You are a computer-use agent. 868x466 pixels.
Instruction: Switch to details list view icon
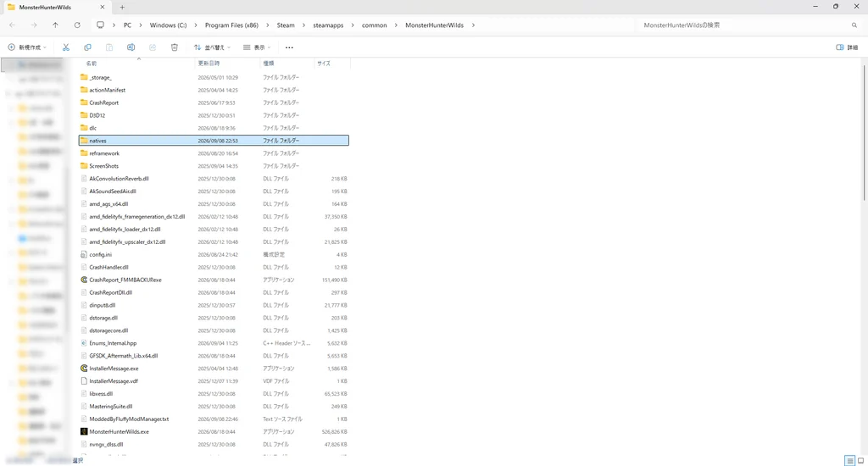coord(849,460)
